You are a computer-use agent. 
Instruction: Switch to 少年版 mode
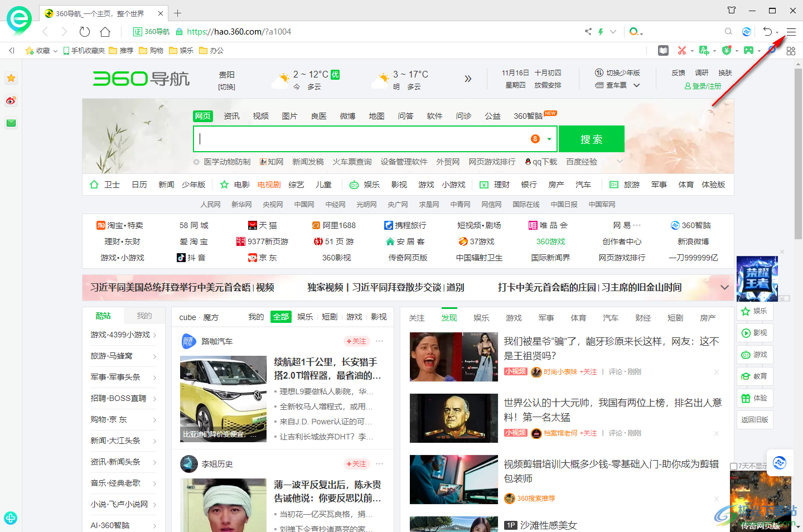pos(618,73)
